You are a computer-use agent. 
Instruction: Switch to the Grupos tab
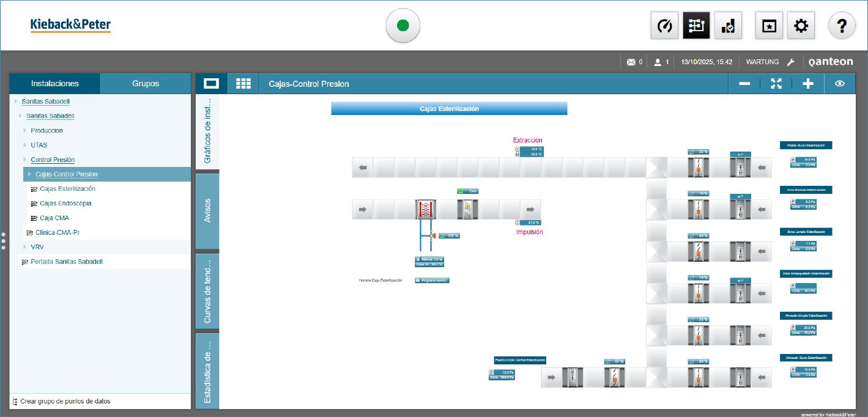(x=146, y=84)
